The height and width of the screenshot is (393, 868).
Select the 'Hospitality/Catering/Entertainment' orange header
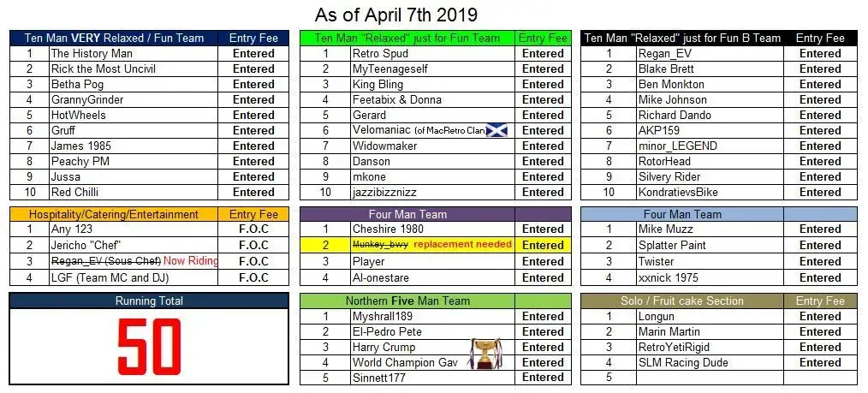click(114, 215)
